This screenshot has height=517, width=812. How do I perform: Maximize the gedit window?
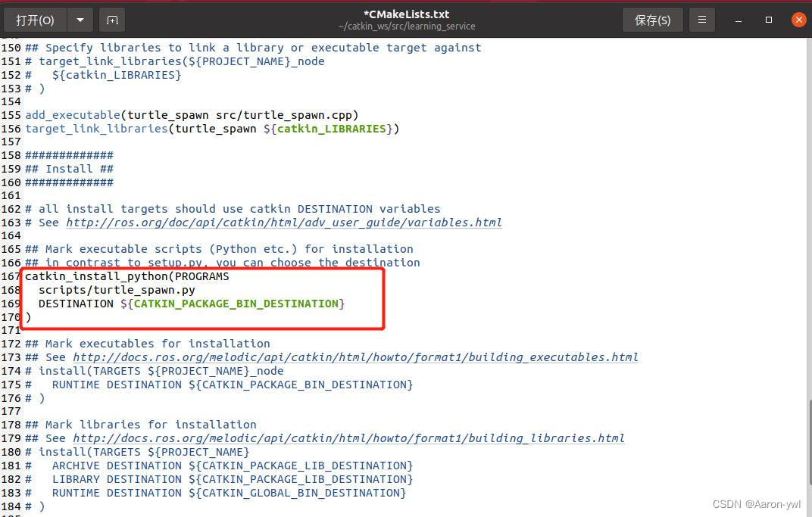pos(769,20)
